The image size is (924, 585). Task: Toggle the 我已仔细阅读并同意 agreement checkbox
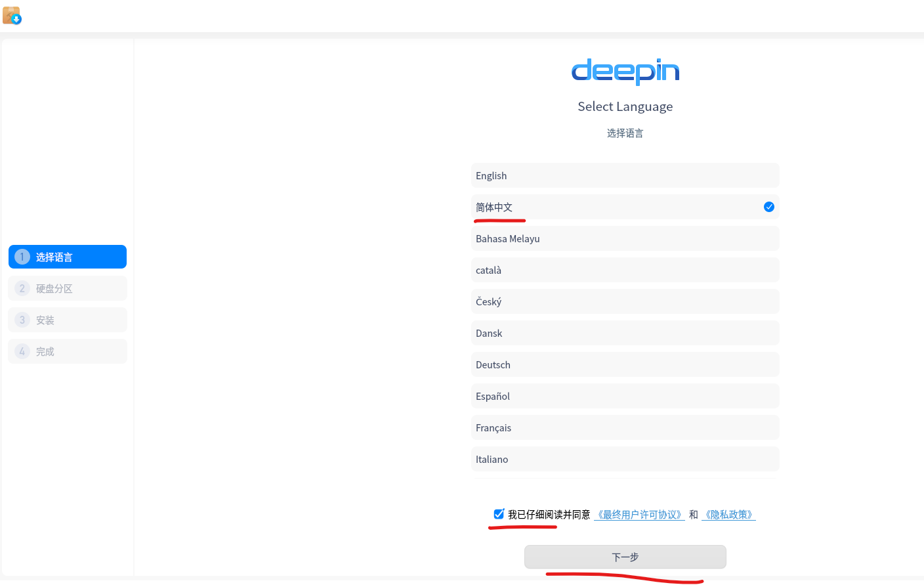499,514
